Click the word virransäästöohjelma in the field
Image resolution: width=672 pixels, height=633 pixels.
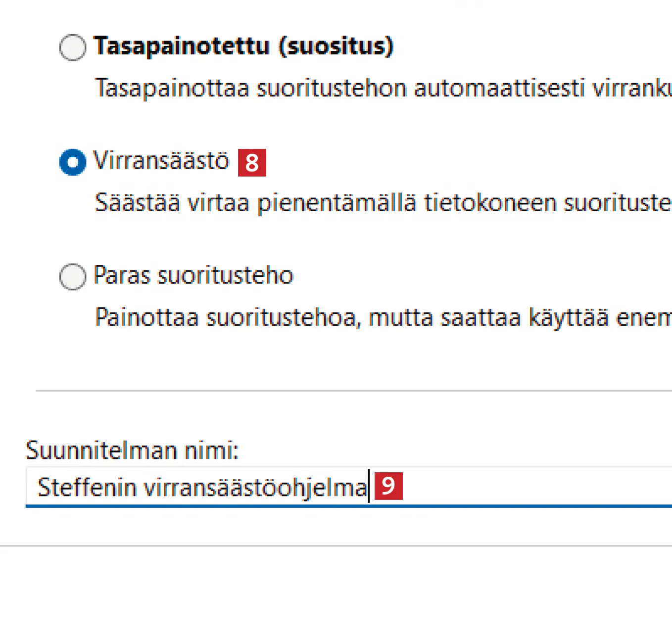tap(255, 488)
